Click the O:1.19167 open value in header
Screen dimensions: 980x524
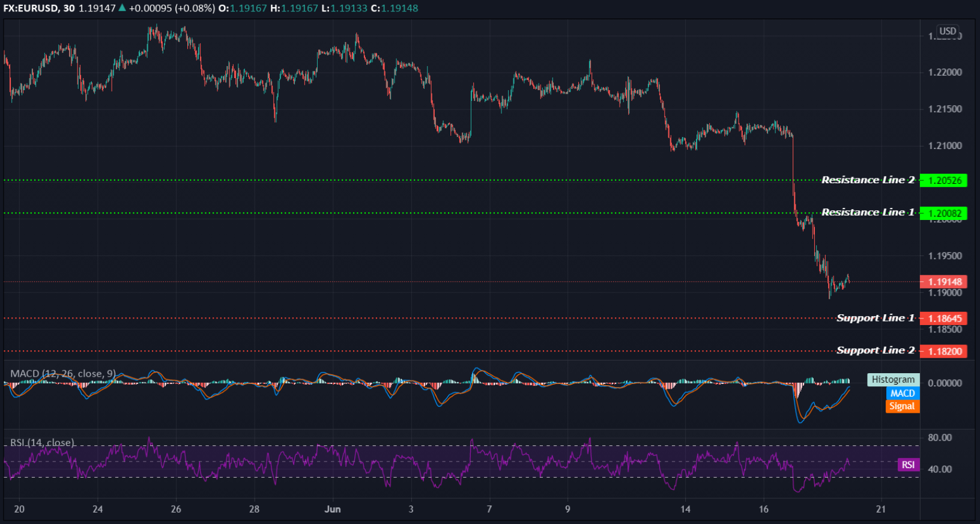click(x=242, y=8)
